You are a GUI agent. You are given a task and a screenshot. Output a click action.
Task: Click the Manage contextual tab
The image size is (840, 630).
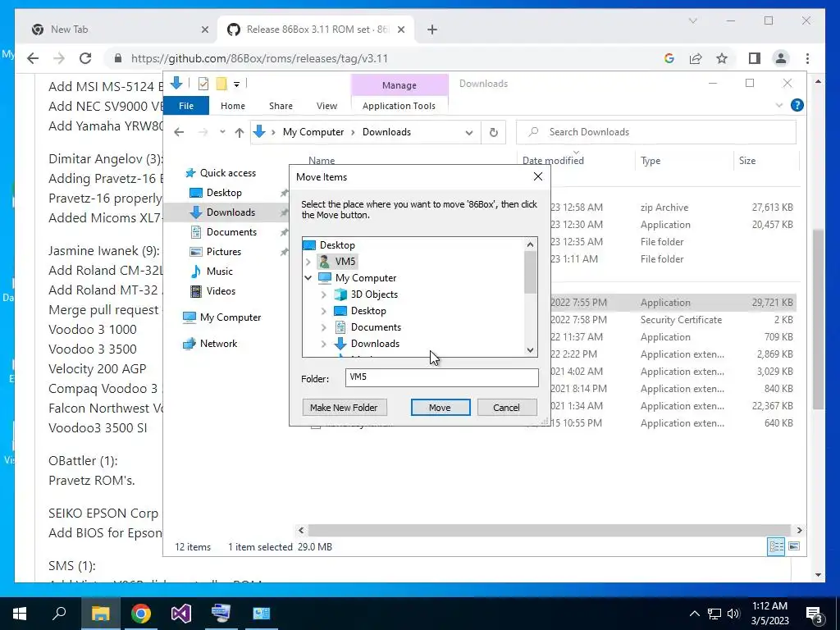(x=399, y=85)
